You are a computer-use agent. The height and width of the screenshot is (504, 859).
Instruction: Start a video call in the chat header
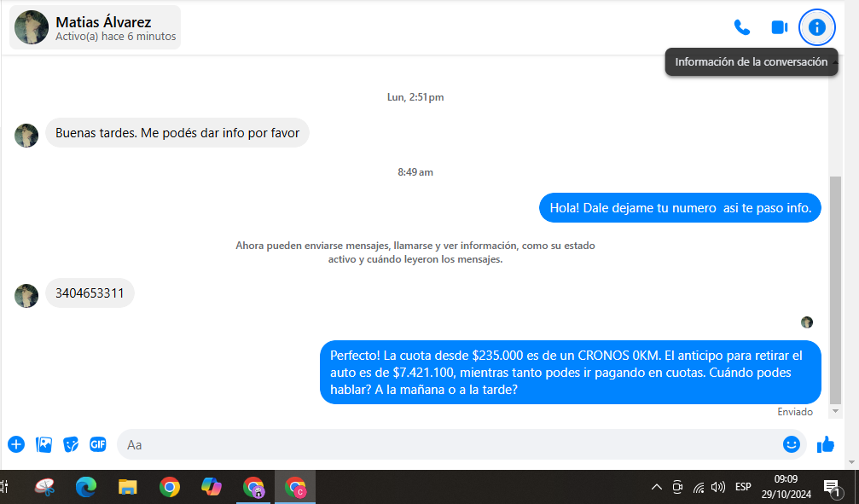779,27
